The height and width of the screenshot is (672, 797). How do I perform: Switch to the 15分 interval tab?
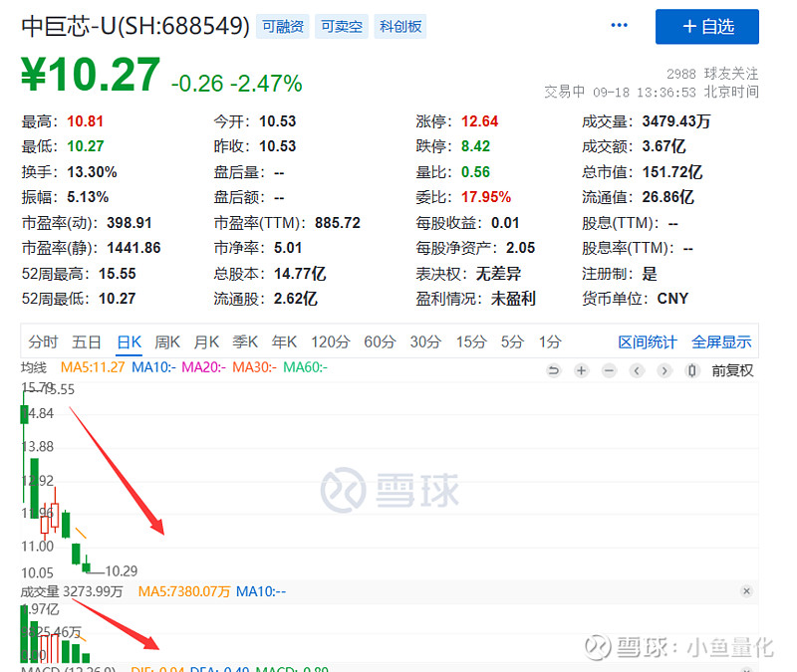point(471,341)
